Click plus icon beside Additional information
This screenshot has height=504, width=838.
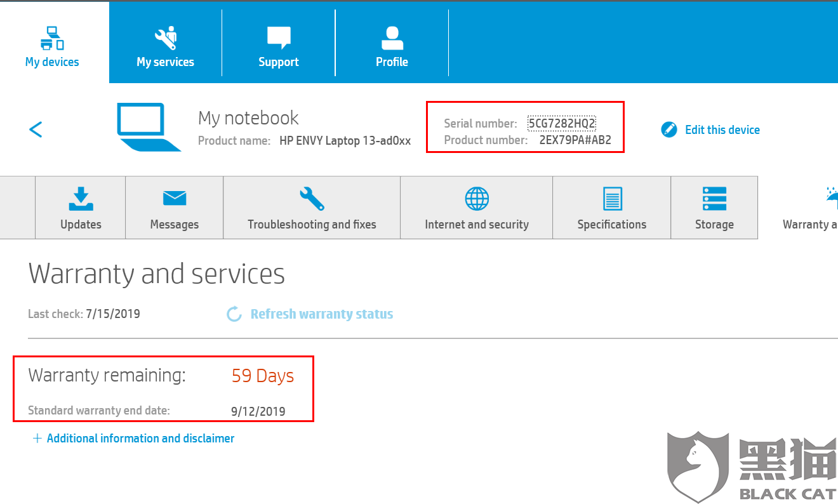coord(37,438)
